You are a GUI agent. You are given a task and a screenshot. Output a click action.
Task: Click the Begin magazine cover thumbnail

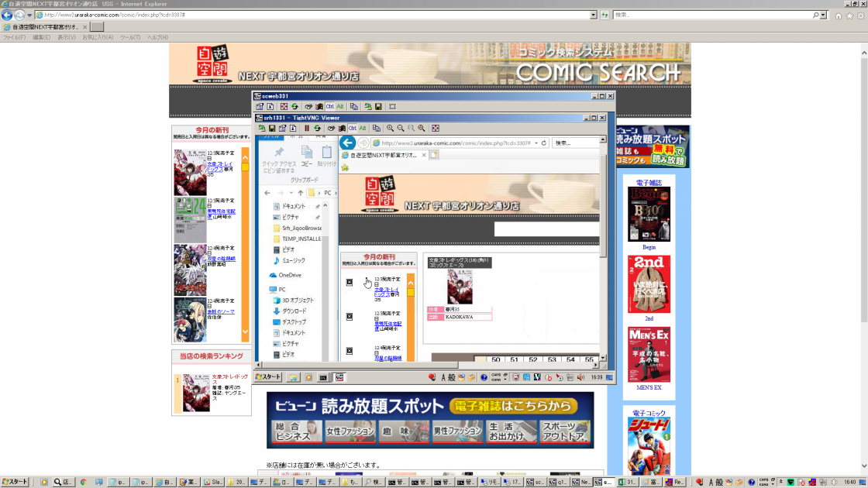[649, 215]
